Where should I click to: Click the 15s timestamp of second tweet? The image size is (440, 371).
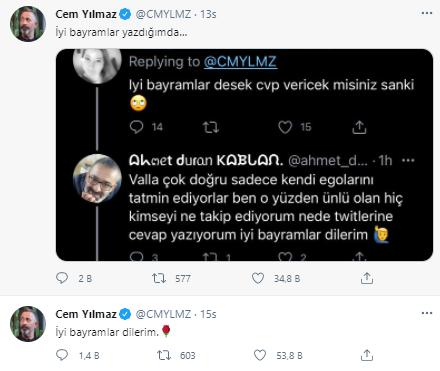tap(208, 314)
